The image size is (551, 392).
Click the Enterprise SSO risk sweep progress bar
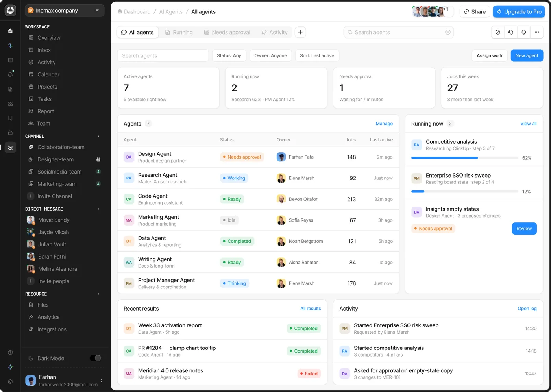(465, 192)
